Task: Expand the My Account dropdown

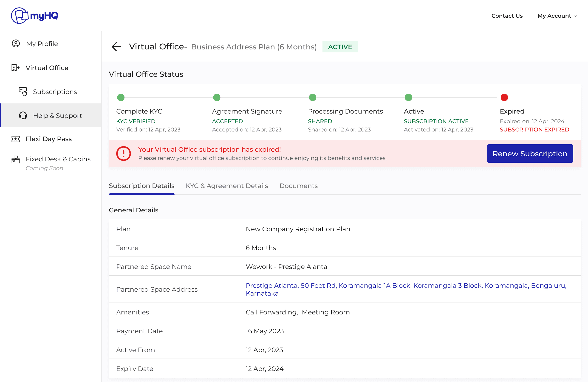Action: pyautogui.click(x=557, y=16)
